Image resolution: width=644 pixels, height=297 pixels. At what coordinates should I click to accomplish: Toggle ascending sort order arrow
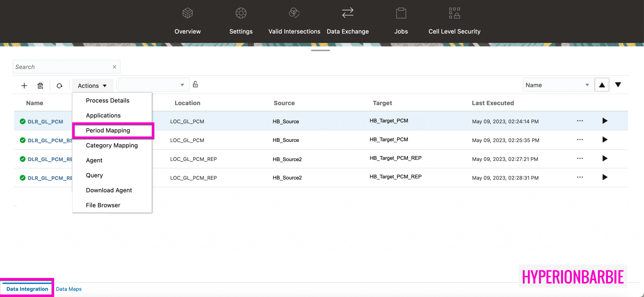(602, 84)
